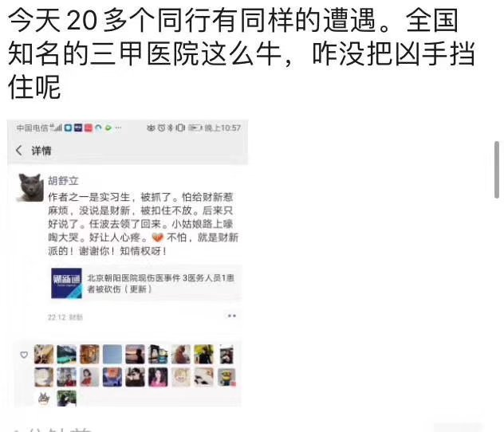
Task: Tap the battery status icon
Action: (195, 128)
